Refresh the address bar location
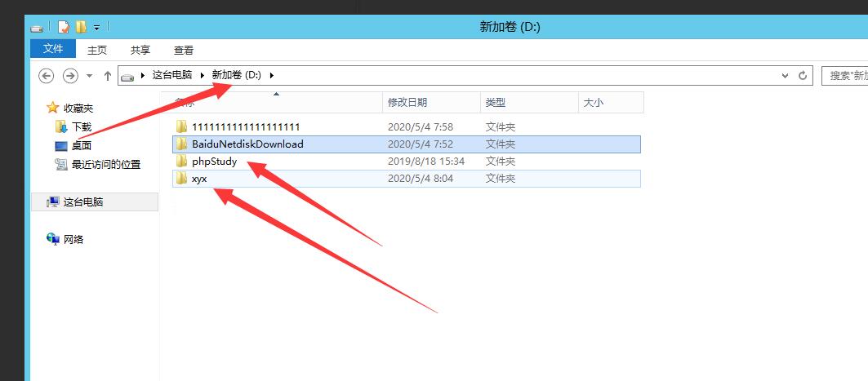This screenshot has height=381, width=868. (x=803, y=75)
